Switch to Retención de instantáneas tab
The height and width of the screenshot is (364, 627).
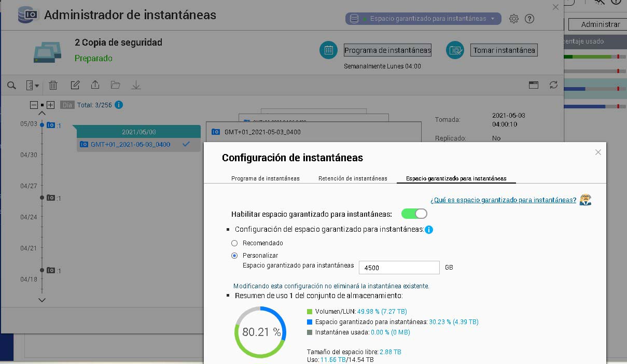(x=353, y=178)
